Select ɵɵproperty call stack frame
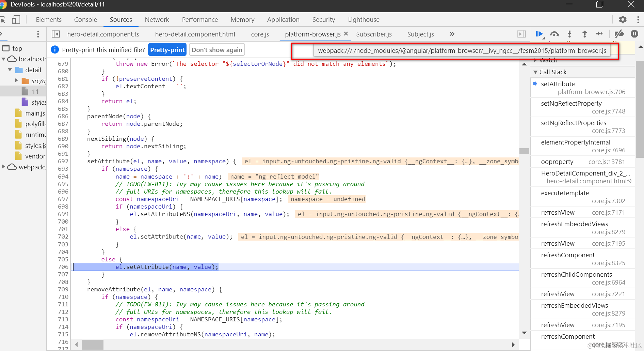Image resolution: width=644 pixels, height=351 pixels. point(583,162)
